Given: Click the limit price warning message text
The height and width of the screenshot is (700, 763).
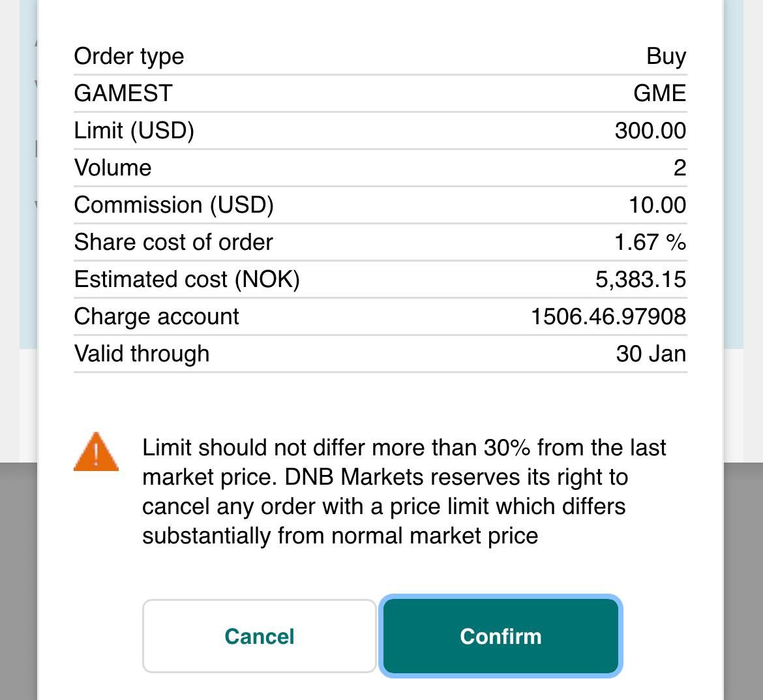Looking at the screenshot, I should pyautogui.click(x=404, y=492).
